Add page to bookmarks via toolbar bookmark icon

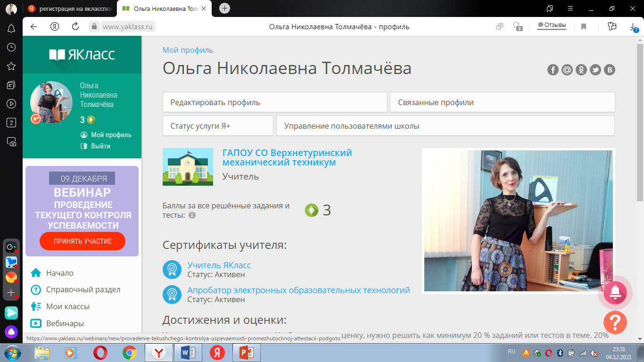(x=584, y=27)
